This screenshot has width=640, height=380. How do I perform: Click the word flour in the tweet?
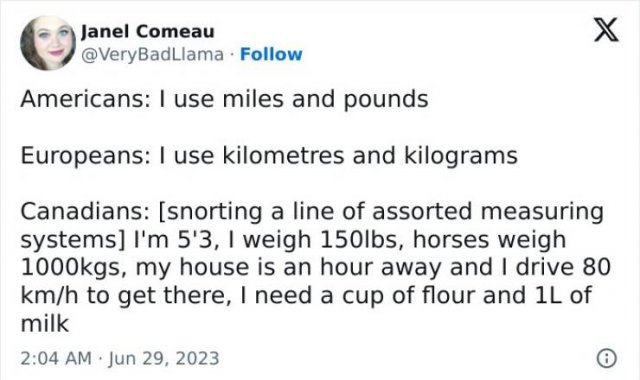[x=448, y=295]
